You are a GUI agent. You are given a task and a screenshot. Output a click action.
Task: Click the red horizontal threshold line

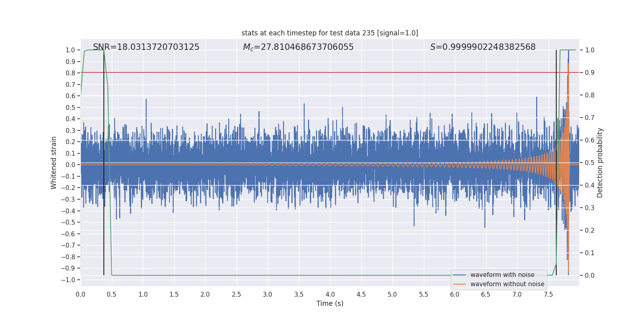(330, 72)
